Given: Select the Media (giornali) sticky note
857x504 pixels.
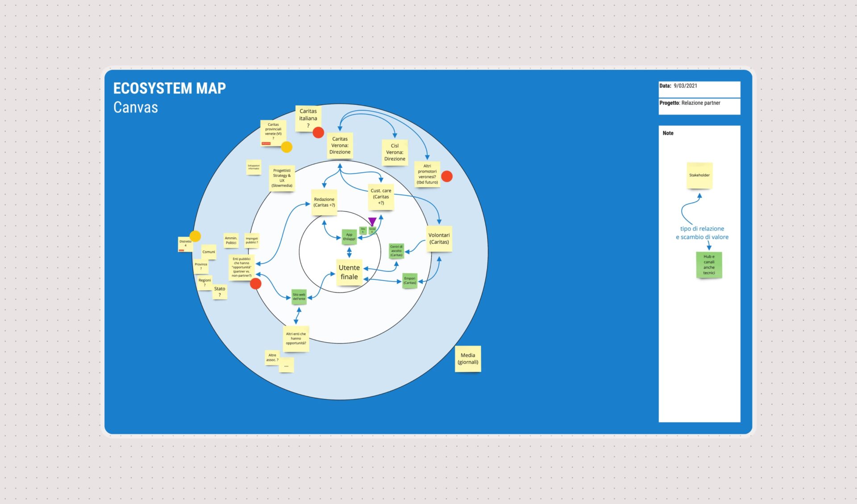Looking at the screenshot, I should click(468, 358).
